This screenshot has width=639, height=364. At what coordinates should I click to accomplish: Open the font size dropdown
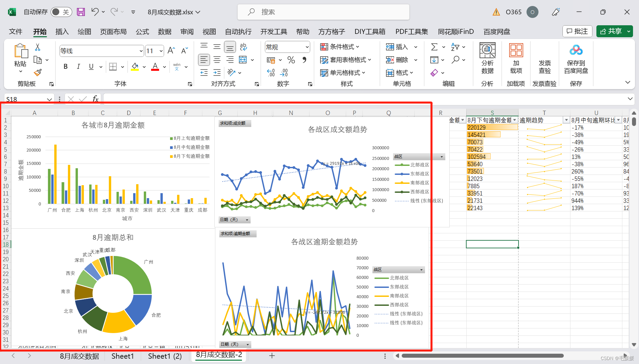pyautogui.click(x=161, y=51)
